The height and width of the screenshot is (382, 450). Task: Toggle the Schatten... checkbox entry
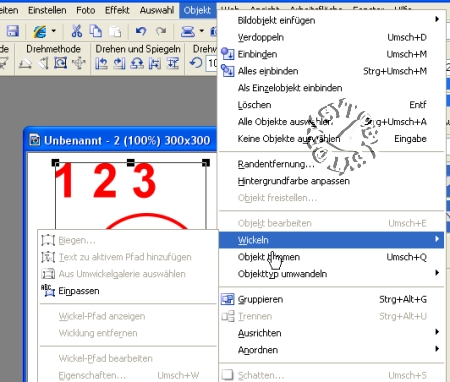pyautogui.click(x=331, y=375)
